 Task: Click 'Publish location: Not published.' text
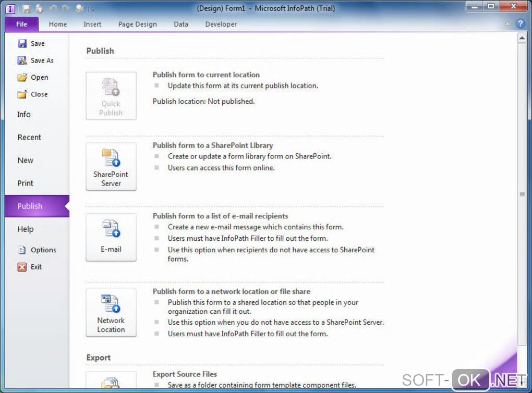(203, 102)
